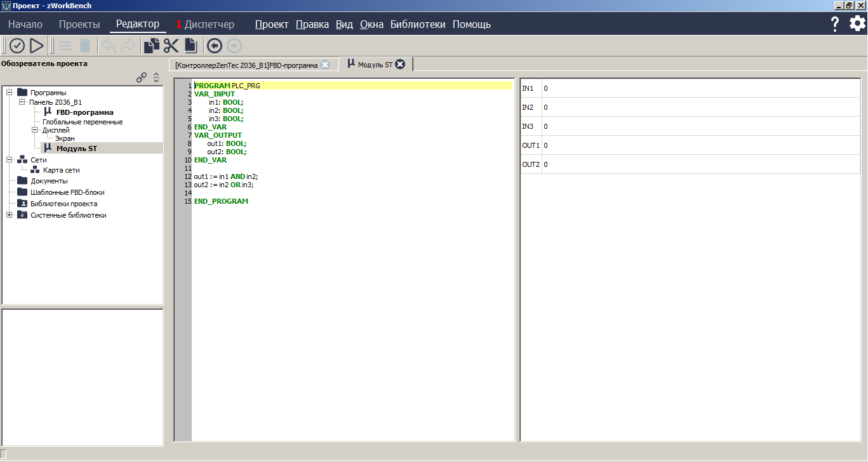This screenshot has height=462, width=868.
Task: Collapse the Программы tree node
Action: pyautogui.click(x=10, y=93)
